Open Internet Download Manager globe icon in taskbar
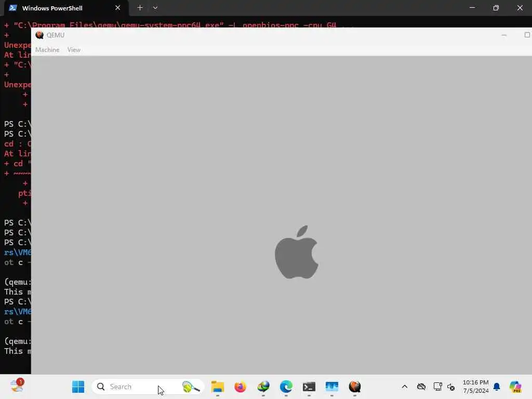Screen dimensions: 532x399 (x=263, y=387)
